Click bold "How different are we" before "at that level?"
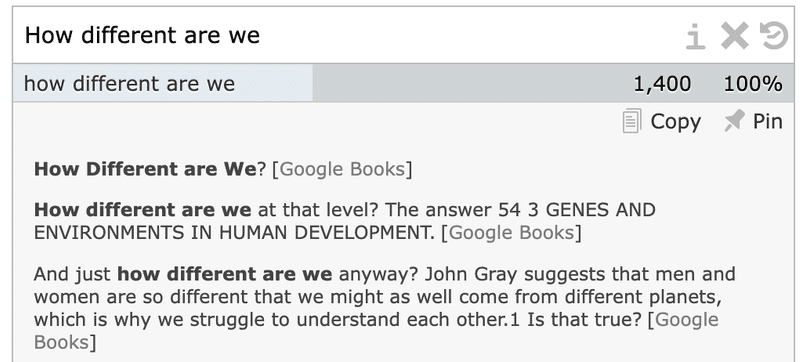Image resolution: width=800 pixels, height=362 pixels. [x=142, y=210]
